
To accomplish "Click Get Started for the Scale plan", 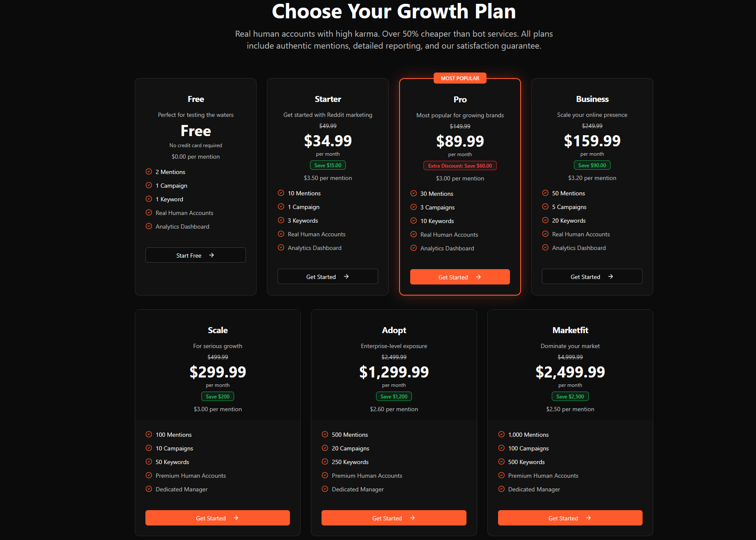I will point(217,518).
